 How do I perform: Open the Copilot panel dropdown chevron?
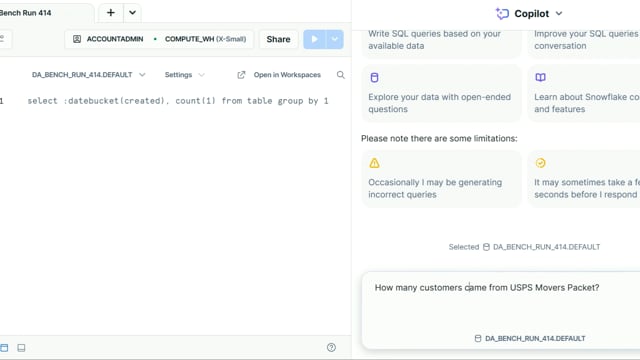pos(559,13)
